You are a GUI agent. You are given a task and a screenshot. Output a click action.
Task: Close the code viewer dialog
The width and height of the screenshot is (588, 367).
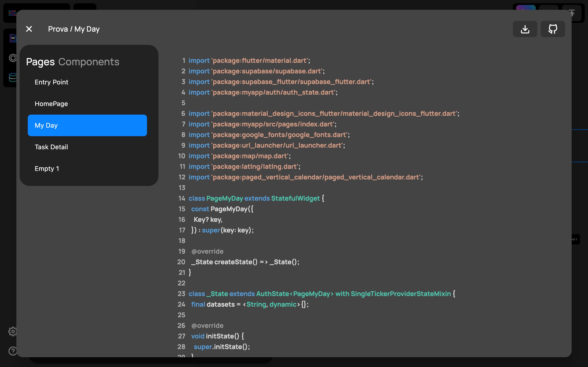tap(29, 29)
